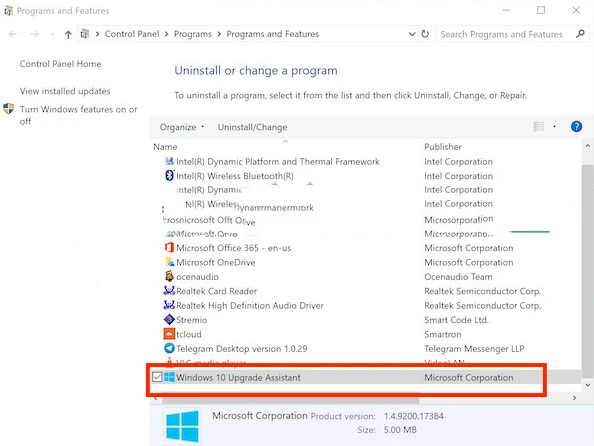
Task: Expand the address bar history dropdown
Action: pos(412,34)
